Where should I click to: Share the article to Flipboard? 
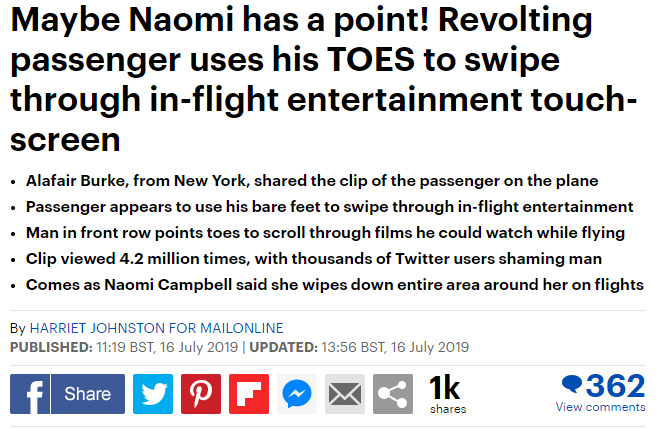pos(248,394)
